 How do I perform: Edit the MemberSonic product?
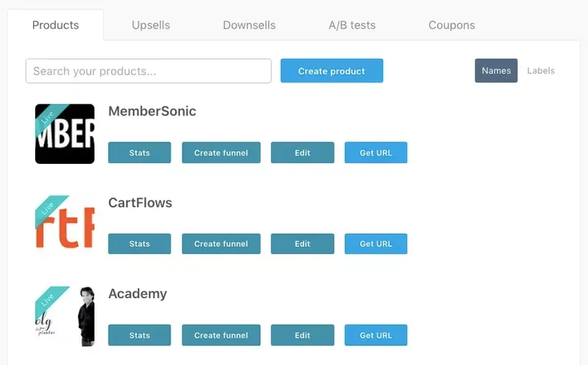tap(303, 153)
